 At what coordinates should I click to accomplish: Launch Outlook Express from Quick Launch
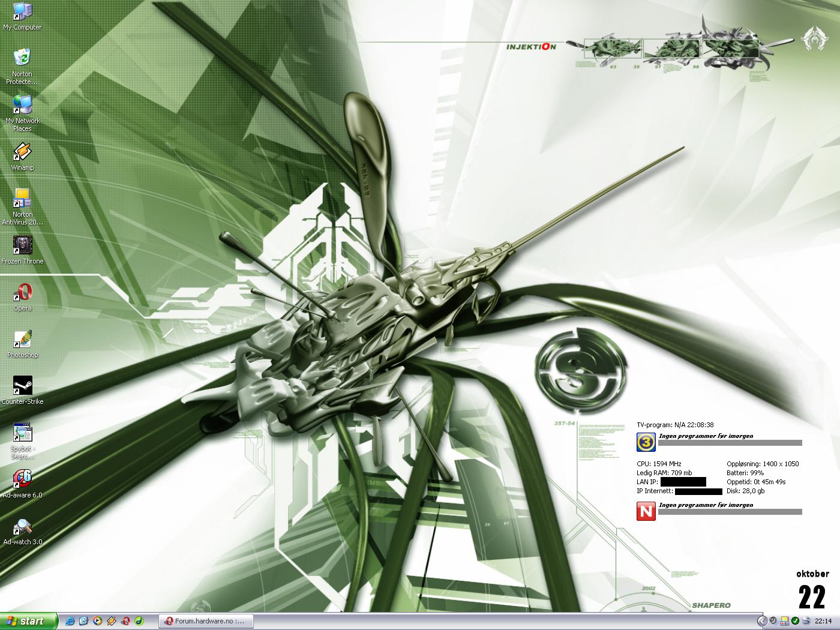(84, 621)
